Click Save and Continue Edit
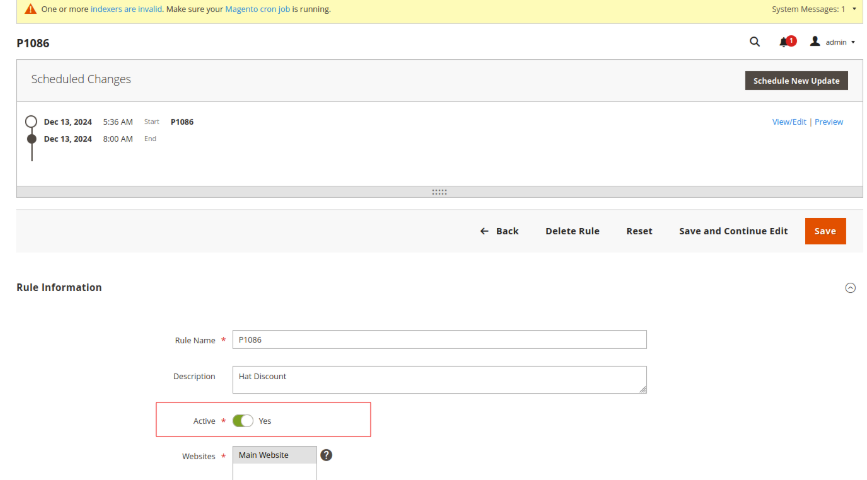The image size is (867, 480). tap(733, 231)
